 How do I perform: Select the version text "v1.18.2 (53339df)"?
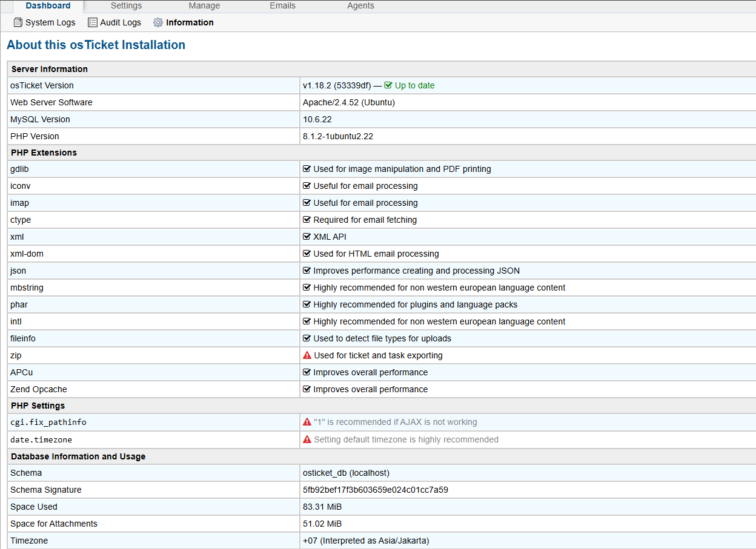[337, 85]
